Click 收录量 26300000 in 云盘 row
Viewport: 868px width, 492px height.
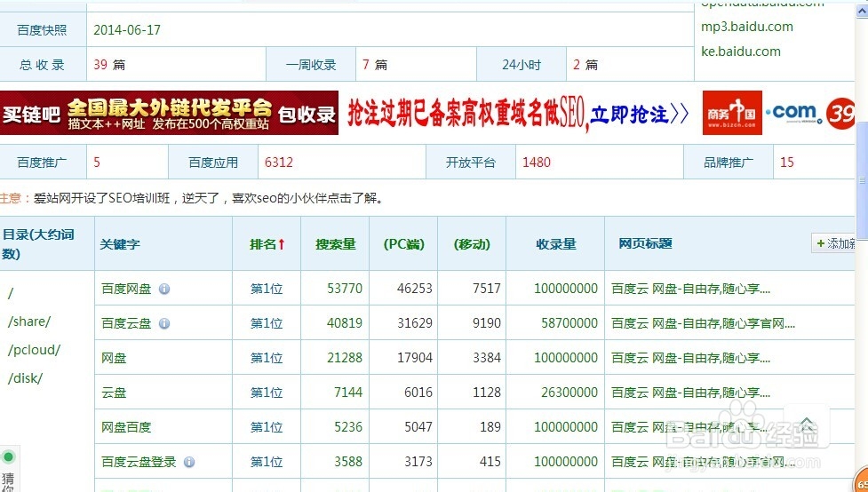(x=569, y=393)
